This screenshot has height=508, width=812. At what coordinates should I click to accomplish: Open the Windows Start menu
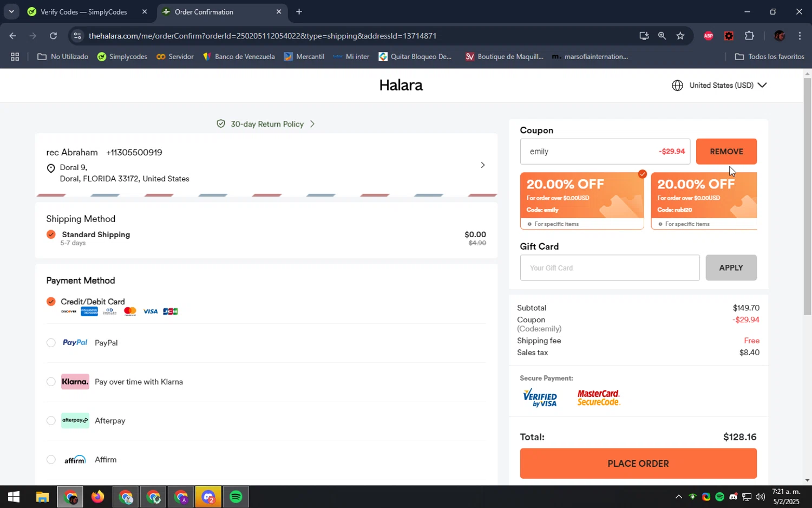13,497
